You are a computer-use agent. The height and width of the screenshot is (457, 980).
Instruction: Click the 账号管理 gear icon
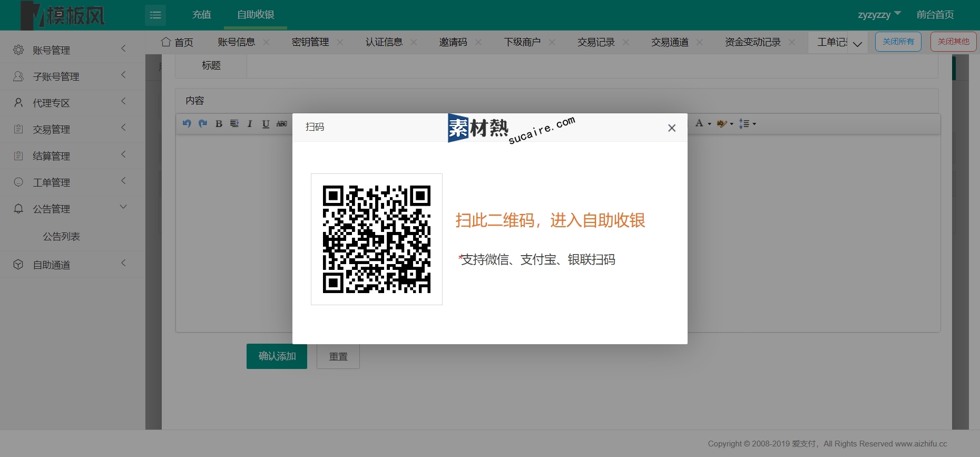[x=18, y=50]
